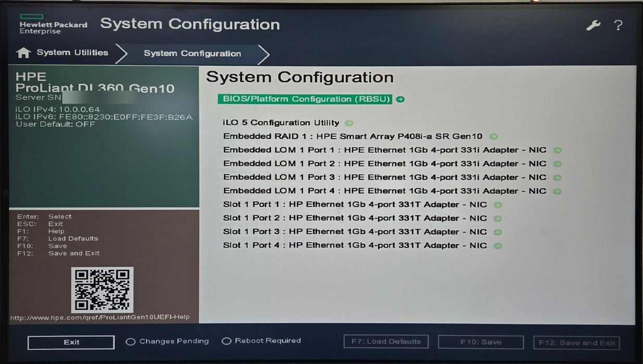Open Embedded LOM 1 Port 2 NIC entry
643x364 pixels.
pyautogui.click(x=385, y=163)
